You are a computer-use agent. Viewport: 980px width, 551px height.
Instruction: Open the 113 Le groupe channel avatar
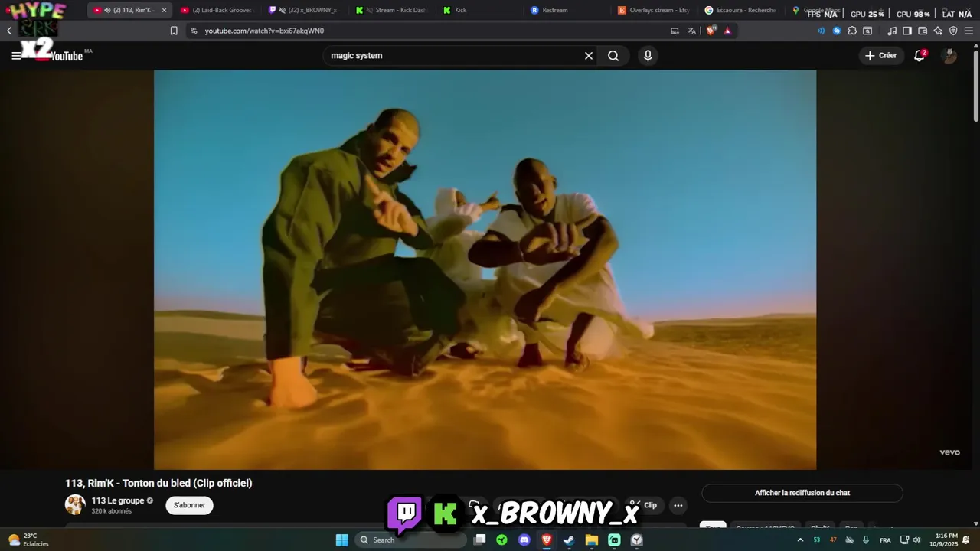pos(75,505)
